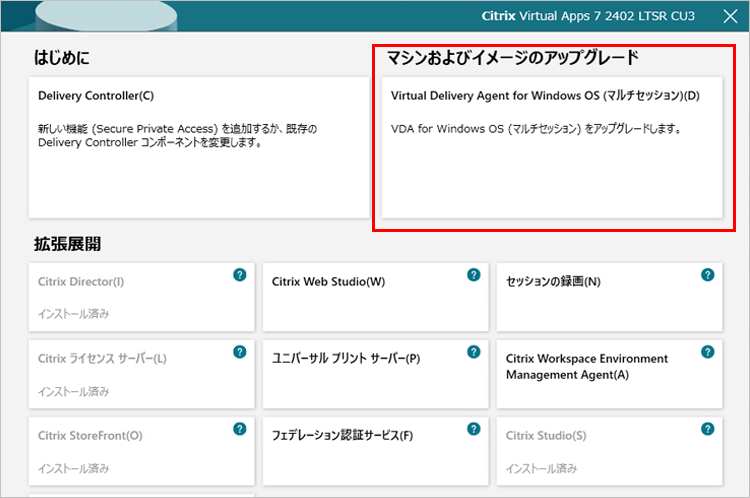Open help for フェデレーション認証サービス tile
Viewport: 750px width, 498px height.
[474, 429]
